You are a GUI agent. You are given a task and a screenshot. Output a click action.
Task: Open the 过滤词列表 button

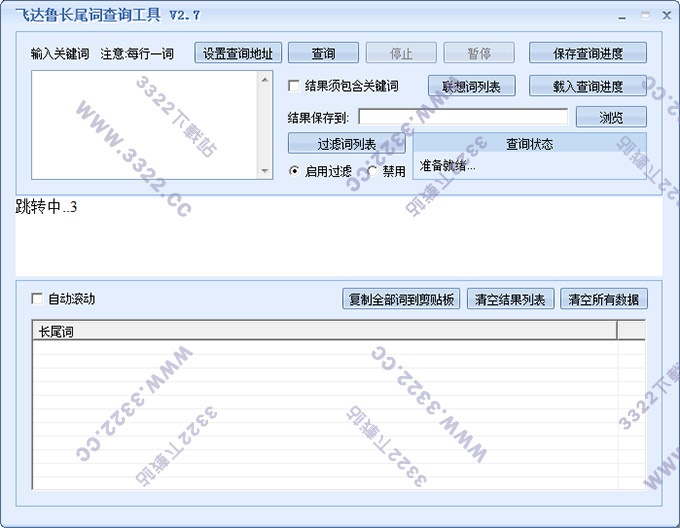[x=347, y=143]
